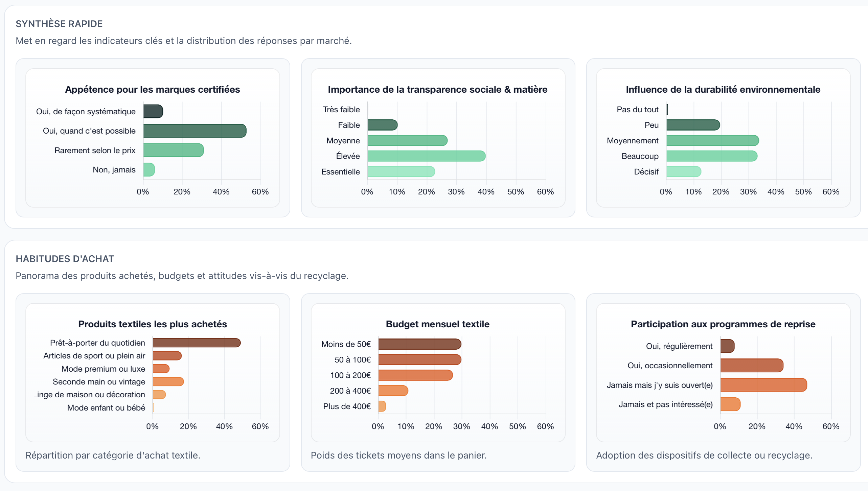This screenshot has height=491, width=868.
Task: Click the 'Prêt-à-porter du quotidien' bar
Action: click(197, 343)
